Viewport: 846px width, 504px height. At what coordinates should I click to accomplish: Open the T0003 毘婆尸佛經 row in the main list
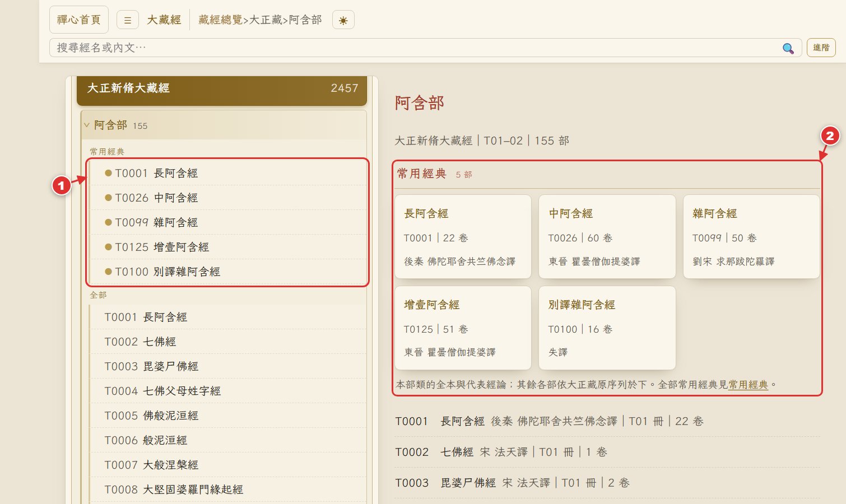tap(607, 483)
